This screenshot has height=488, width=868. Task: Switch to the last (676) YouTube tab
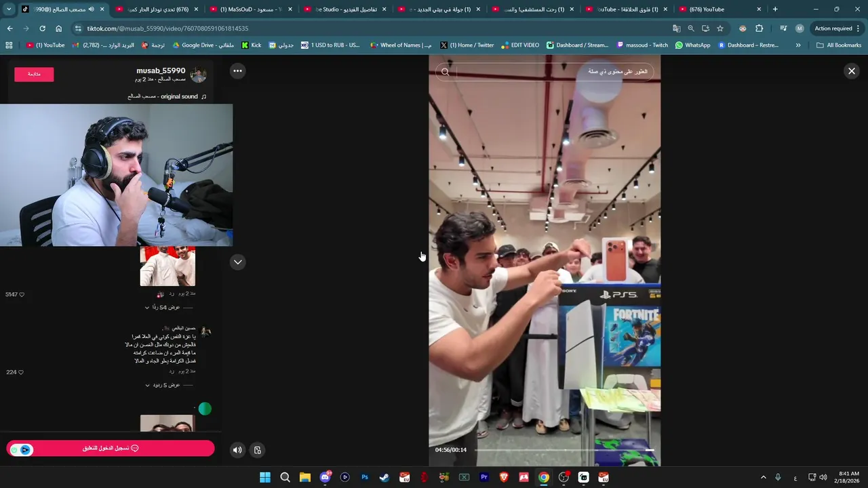tap(720, 9)
